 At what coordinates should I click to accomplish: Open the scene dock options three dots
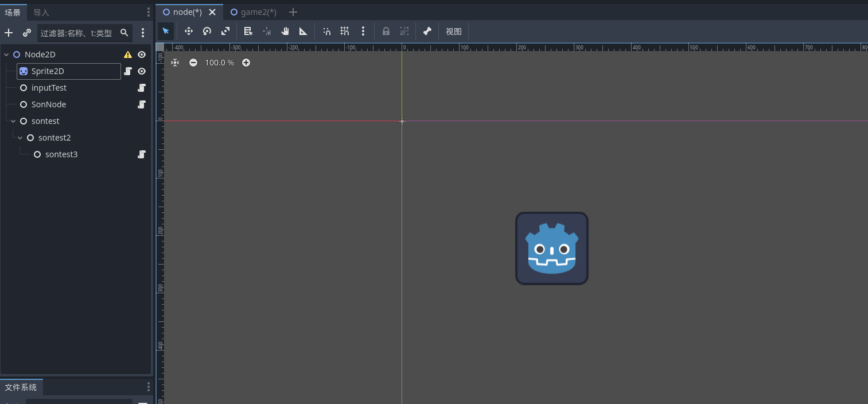[149, 12]
